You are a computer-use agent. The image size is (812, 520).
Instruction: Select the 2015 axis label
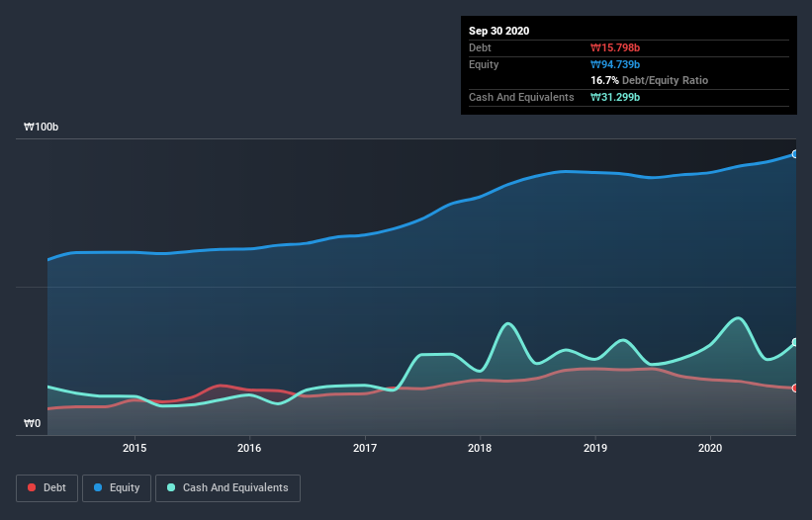[x=135, y=448]
